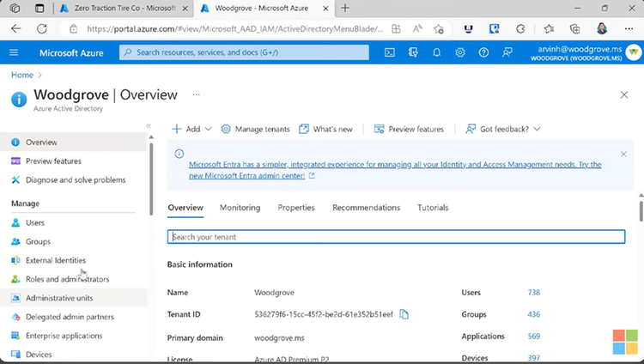644x364 pixels.
Task: Open Users in the Manage section
Action: click(x=74, y=222)
